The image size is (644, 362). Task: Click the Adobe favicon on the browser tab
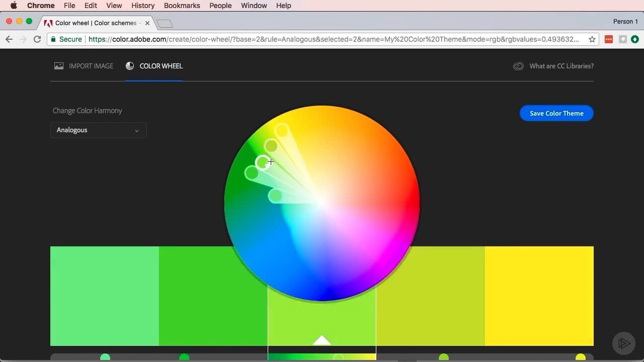coord(48,23)
